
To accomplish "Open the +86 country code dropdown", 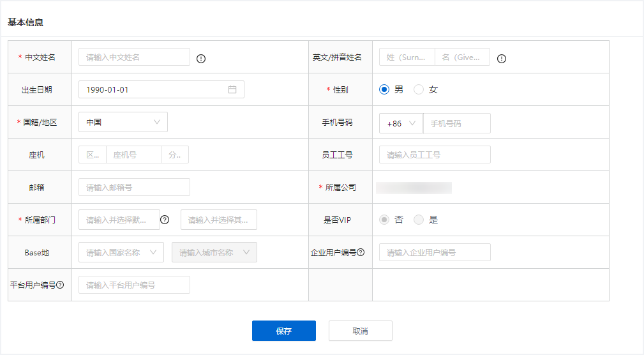I will [x=401, y=123].
